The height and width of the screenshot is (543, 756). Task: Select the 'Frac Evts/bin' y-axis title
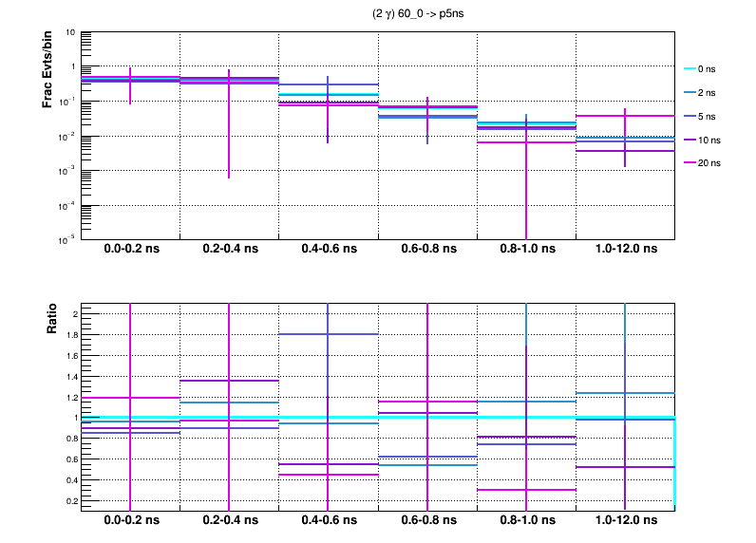tap(47, 69)
